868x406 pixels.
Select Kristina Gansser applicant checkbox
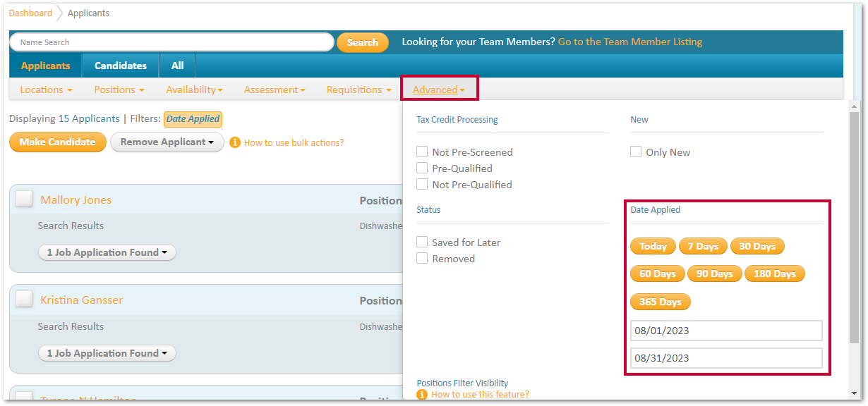tap(24, 299)
